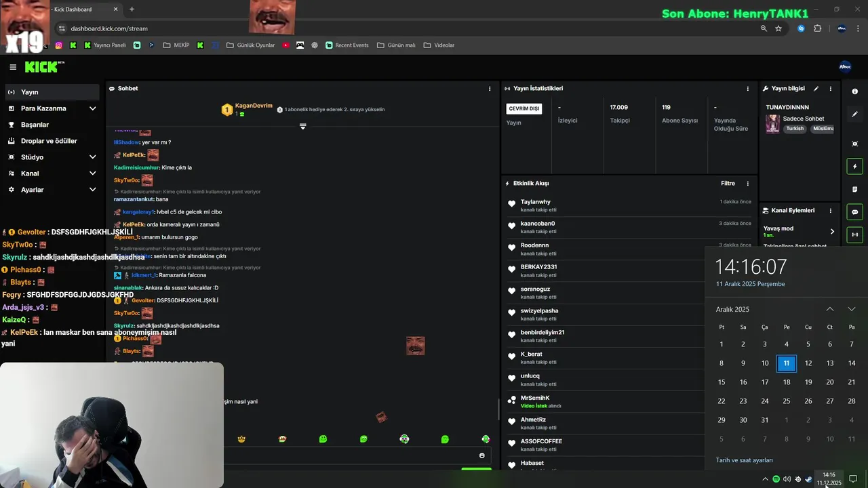Open the hamburger menu beside the Kick logo

tap(13, 67)
